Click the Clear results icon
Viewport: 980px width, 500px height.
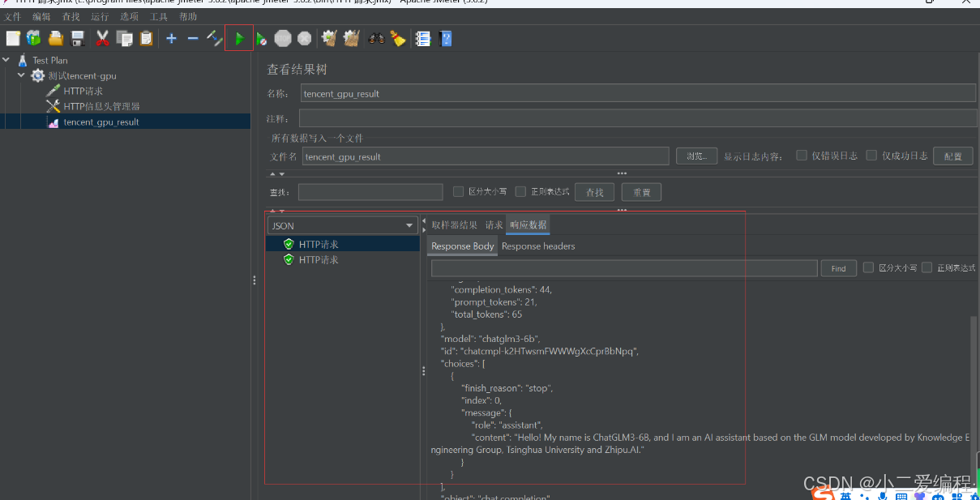[329, 38]
